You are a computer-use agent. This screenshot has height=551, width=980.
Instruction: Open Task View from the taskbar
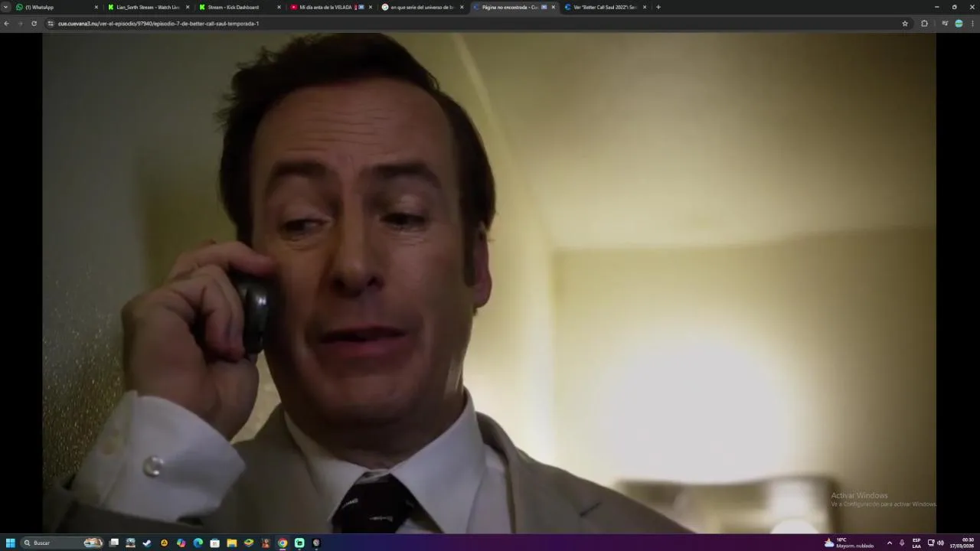click(x=114, y=543)
